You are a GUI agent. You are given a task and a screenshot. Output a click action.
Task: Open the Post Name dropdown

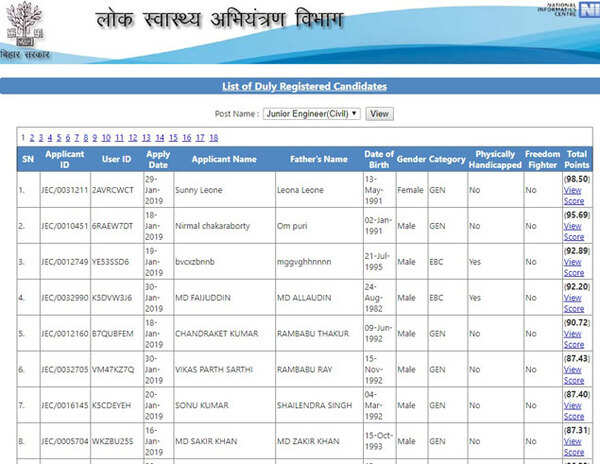point(311,114)
